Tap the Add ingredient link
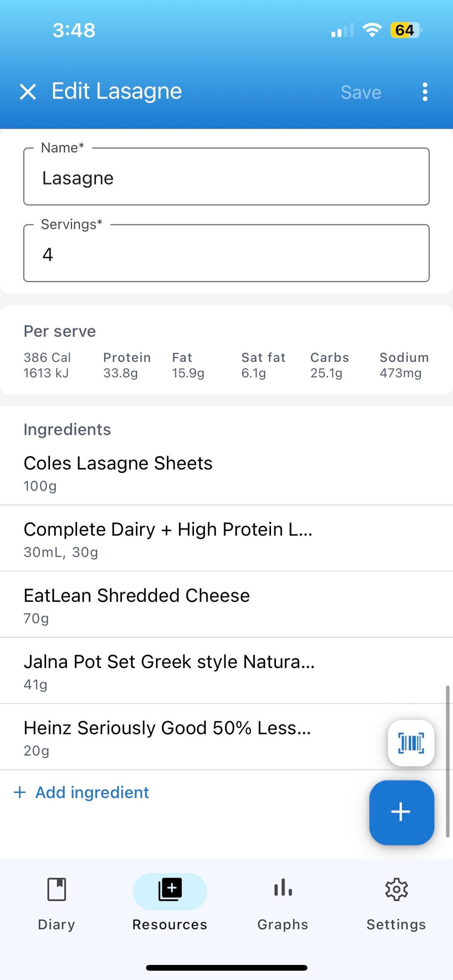 pyautogui.click(x=92, y=792)
